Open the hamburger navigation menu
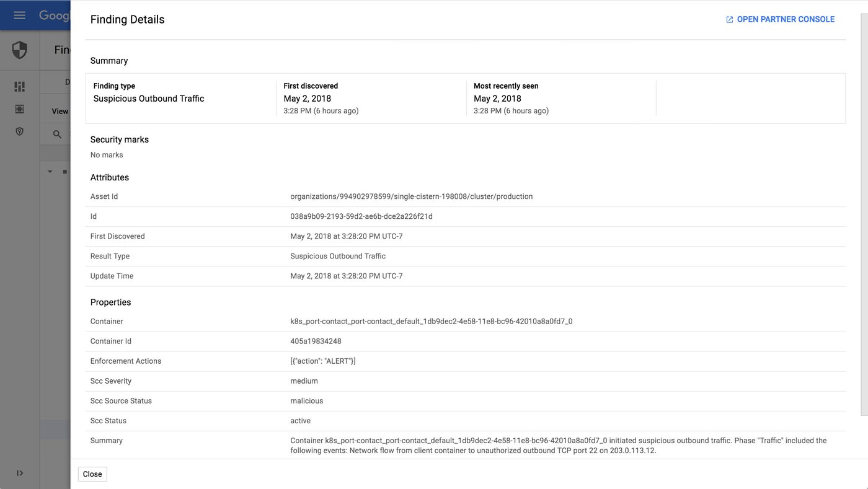868x489 pixels. tap(19, 15)
